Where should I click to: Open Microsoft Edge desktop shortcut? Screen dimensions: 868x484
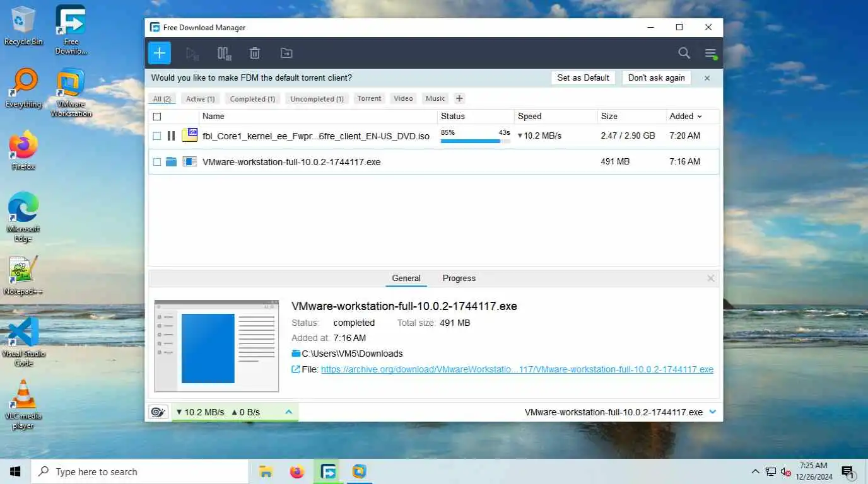tap(23, 217)
